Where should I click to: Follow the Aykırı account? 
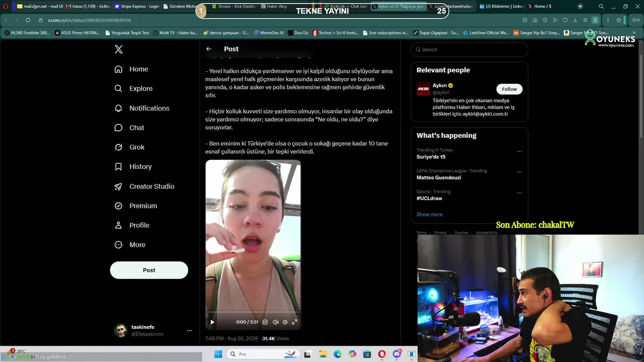[x=509, y=89]
